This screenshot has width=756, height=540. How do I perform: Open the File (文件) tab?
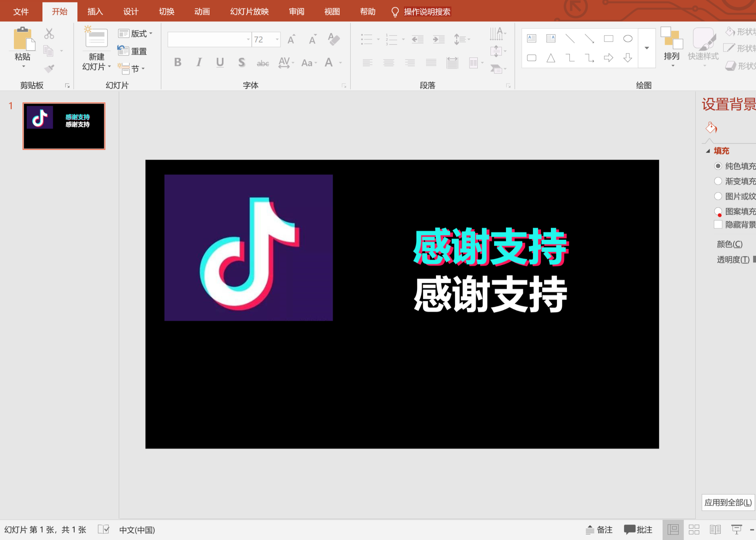[21, 12]
